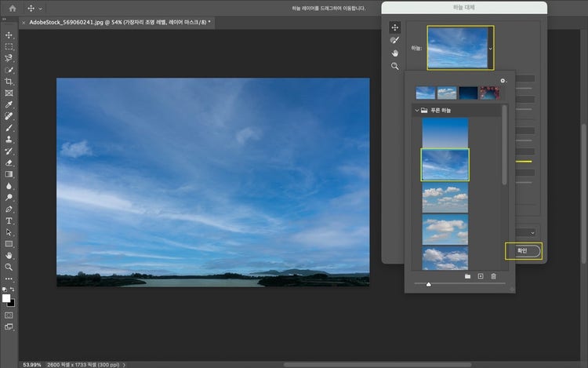This screenshot has height=368, width=588.
Task: Click the Zoom tool in Sky dialog
Action: (x=395, y=66)
